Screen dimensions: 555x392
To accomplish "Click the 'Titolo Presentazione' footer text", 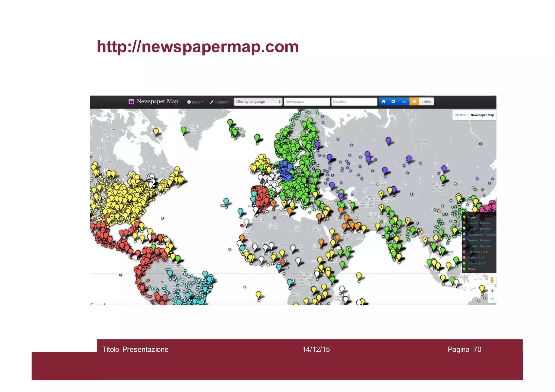I will [135, 349].
